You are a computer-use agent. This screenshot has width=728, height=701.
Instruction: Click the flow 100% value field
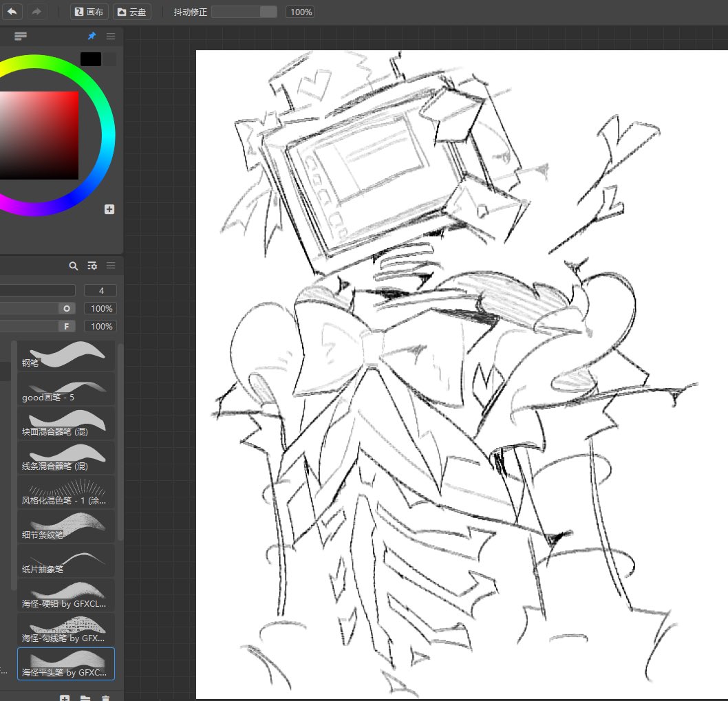click(100, 326)
